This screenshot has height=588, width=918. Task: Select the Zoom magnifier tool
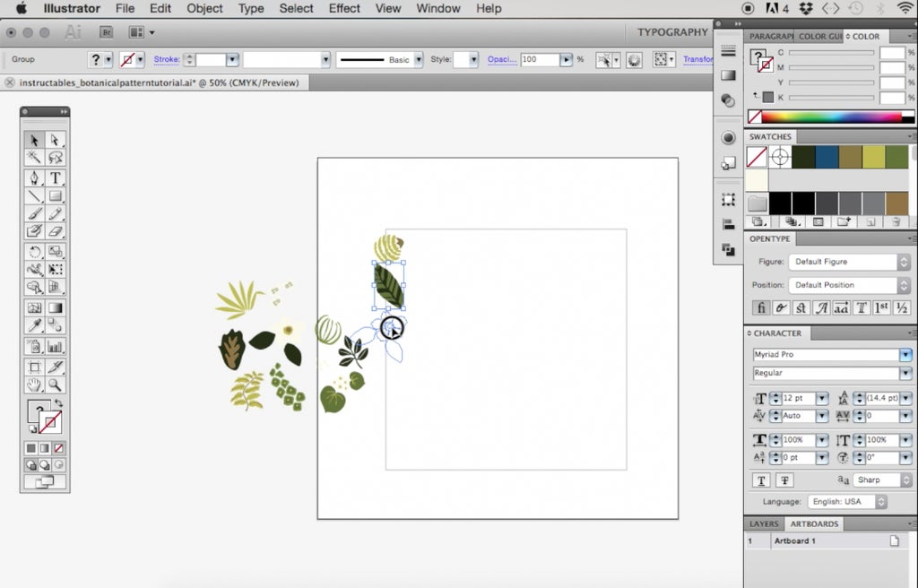pos(56,385)
